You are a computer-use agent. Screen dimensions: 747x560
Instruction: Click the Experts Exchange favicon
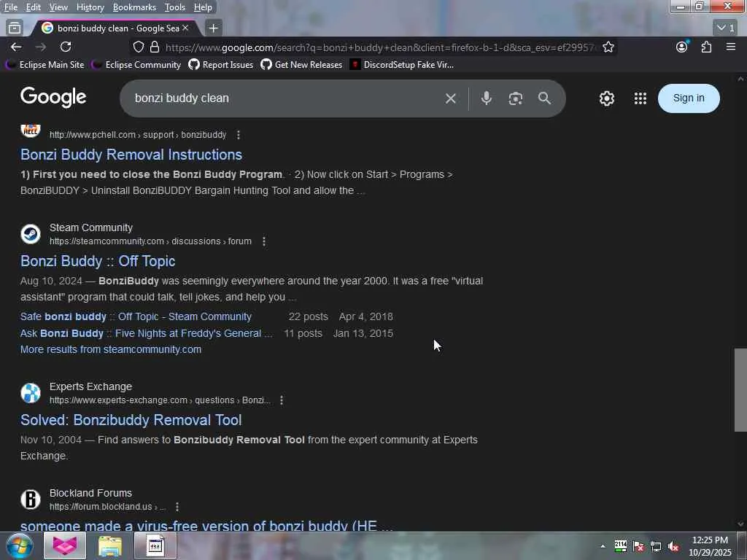[x=31, y=393]
